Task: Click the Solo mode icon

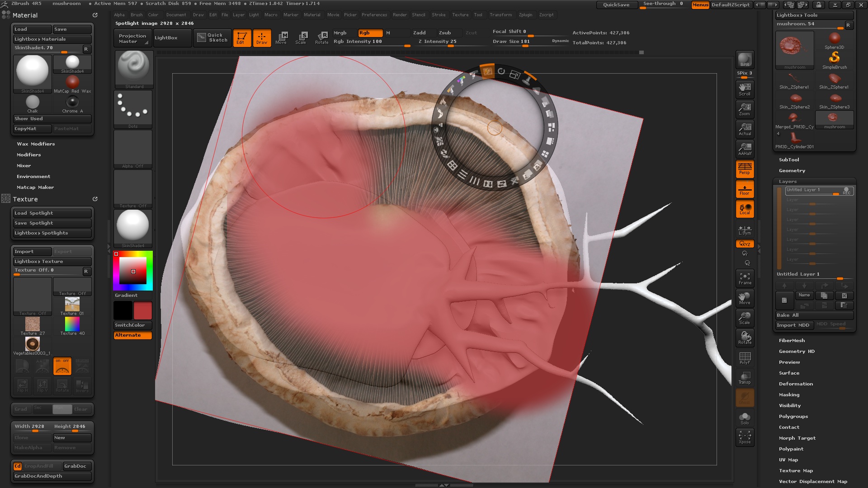Action: [x=745, y=418]
